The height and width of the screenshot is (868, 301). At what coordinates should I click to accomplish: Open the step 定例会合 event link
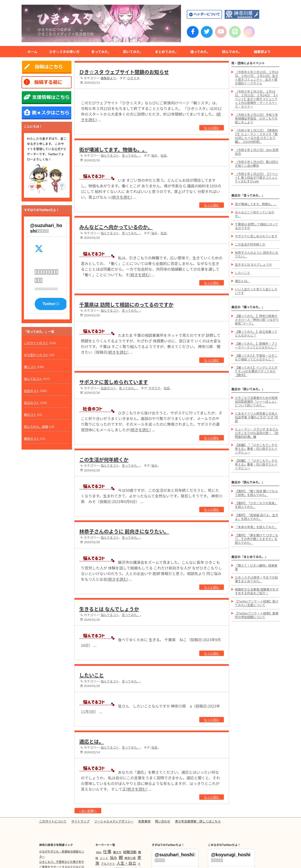click(x=256, y=152)
